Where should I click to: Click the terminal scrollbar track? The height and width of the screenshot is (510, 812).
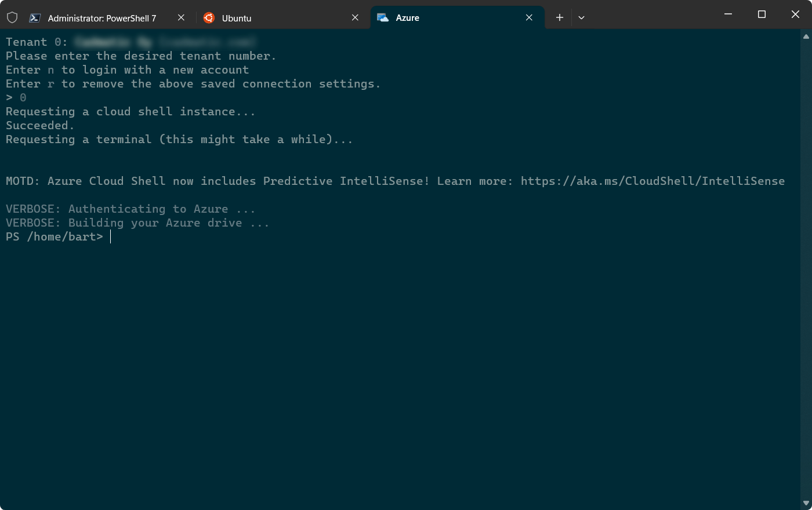click(x=807, y=261)
